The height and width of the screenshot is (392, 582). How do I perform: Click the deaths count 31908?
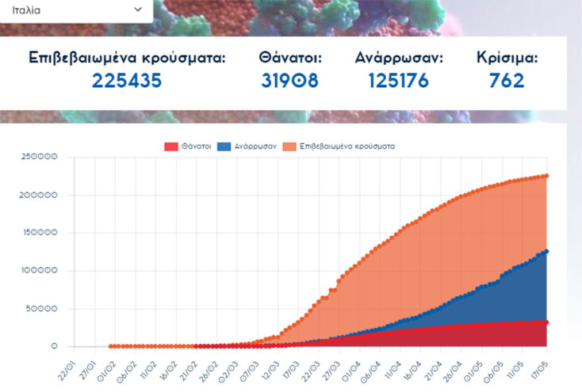(289, 81)
